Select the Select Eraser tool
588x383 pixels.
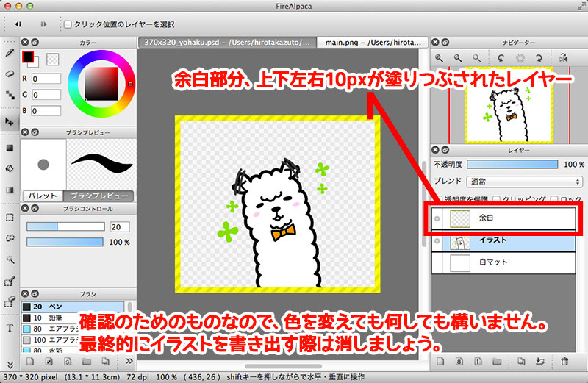coord(10,301)
